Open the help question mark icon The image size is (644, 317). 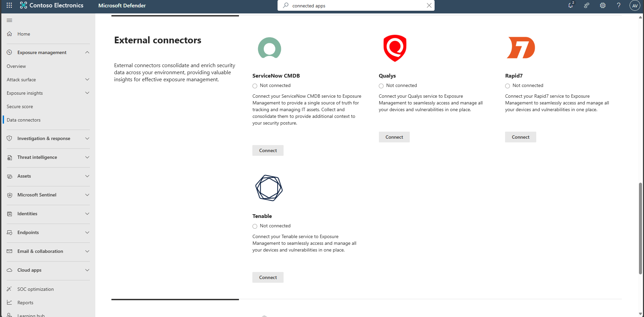tap(619, 5)
